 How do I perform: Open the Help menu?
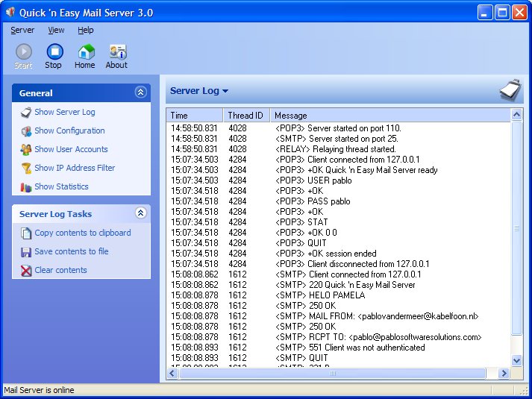click(86, 30)
